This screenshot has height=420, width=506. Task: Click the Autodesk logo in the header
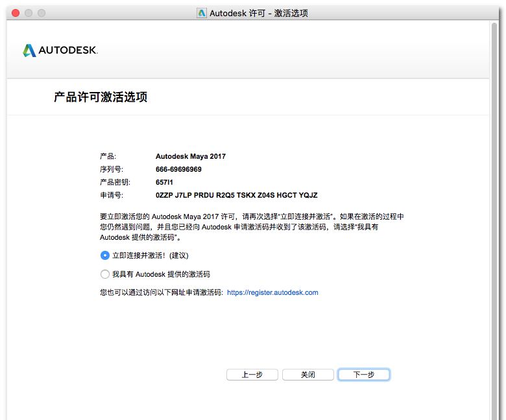60,51
